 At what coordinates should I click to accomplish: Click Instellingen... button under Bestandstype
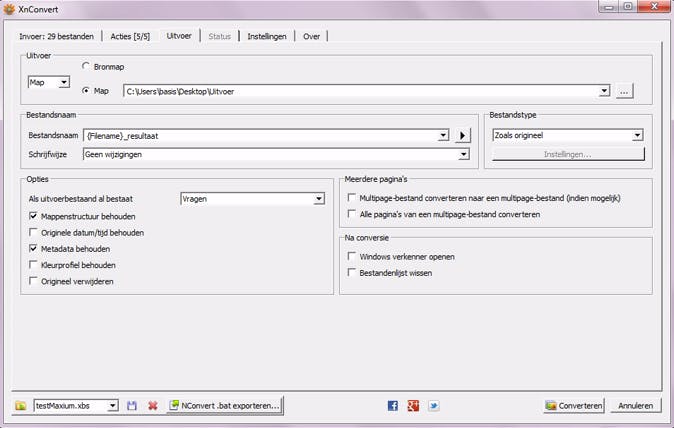click(x=568, y=154)
